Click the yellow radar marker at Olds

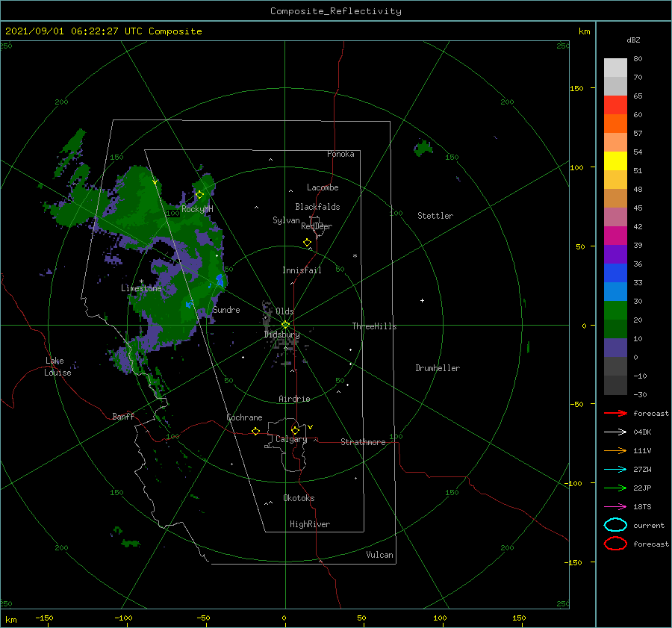click(x=285, y=325)
